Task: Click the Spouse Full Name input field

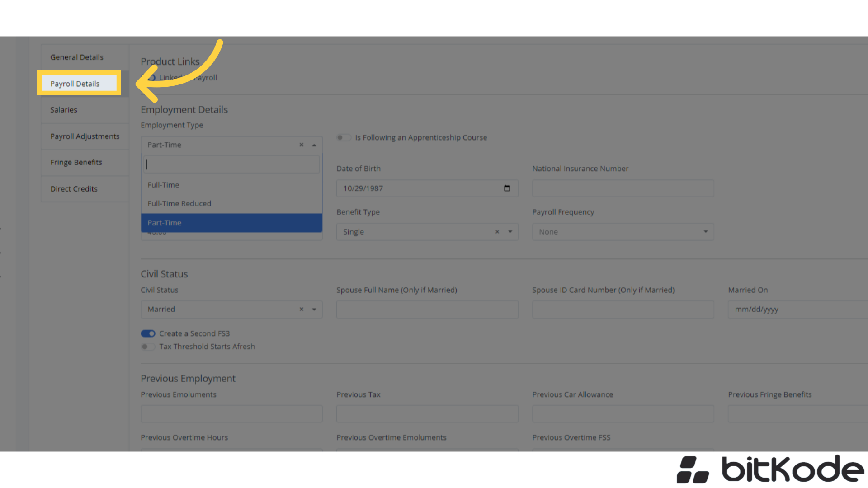Action: 427,310
